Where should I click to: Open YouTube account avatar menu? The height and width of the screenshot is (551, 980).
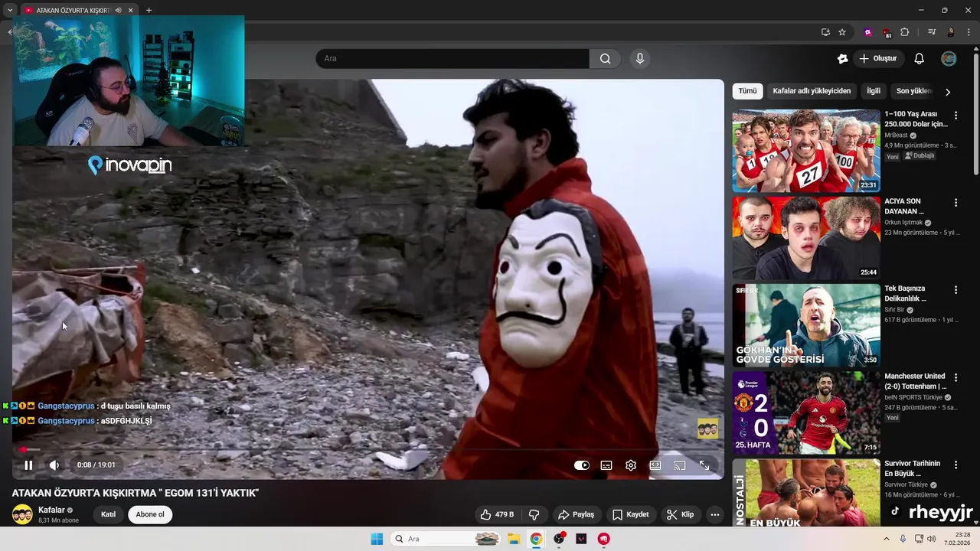949,59
